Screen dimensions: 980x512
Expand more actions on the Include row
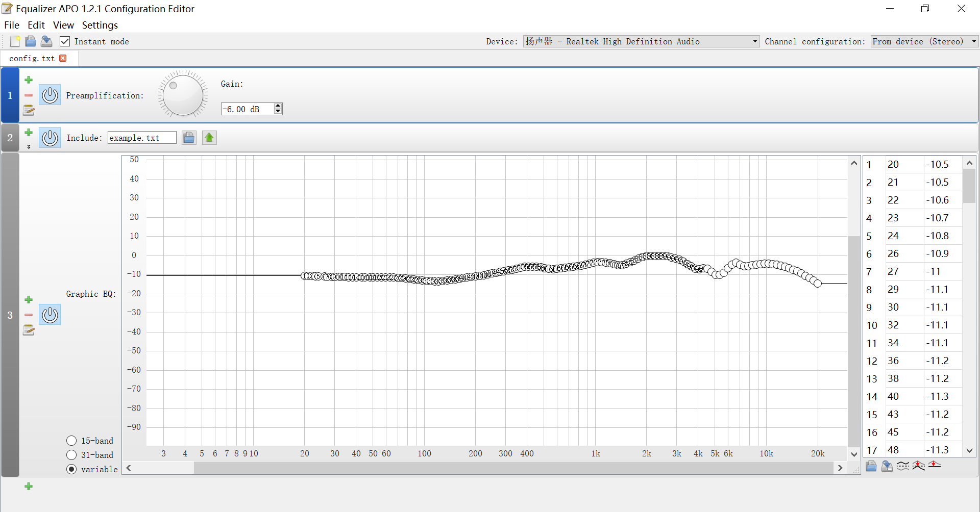click(29, 146)
